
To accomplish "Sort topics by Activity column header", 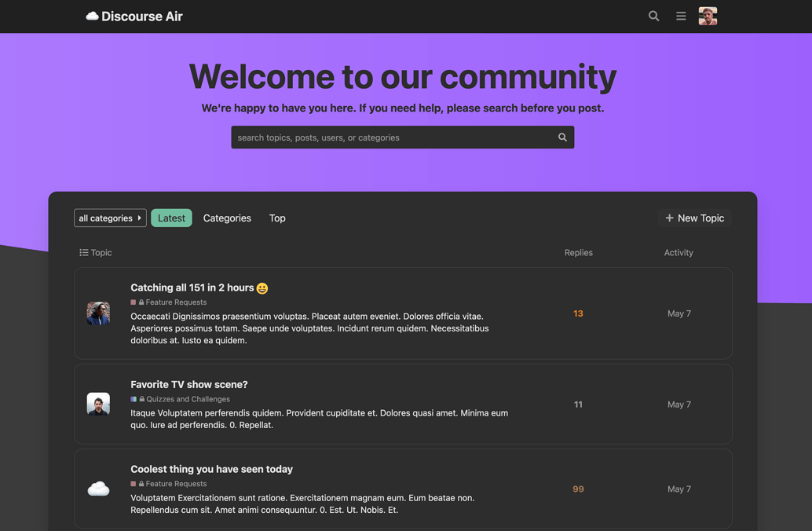I will (x=678, y=253).
